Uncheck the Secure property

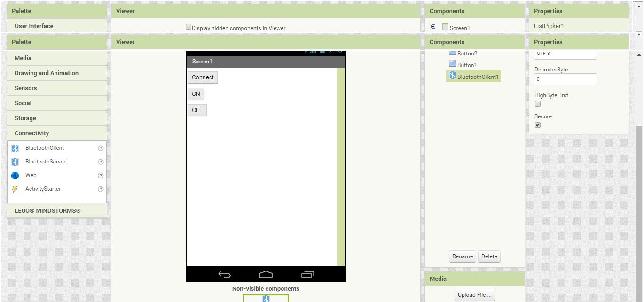(537, 124)
